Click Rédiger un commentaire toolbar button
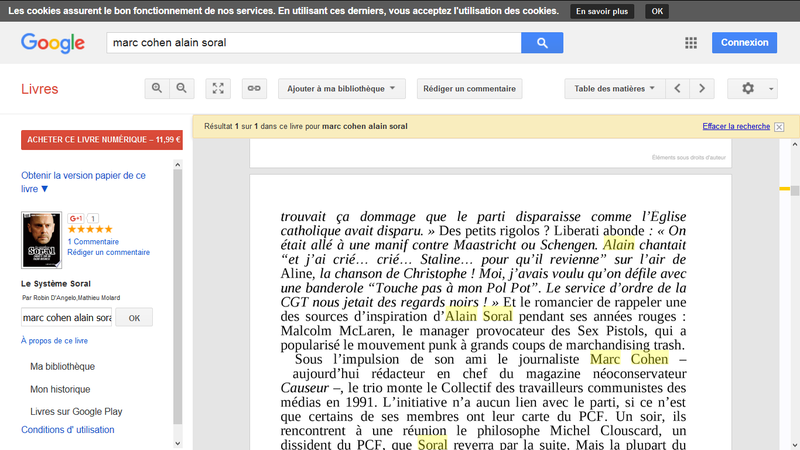This screenshot has width=800, height=450. pyautogui.click(x=469, y=88)
